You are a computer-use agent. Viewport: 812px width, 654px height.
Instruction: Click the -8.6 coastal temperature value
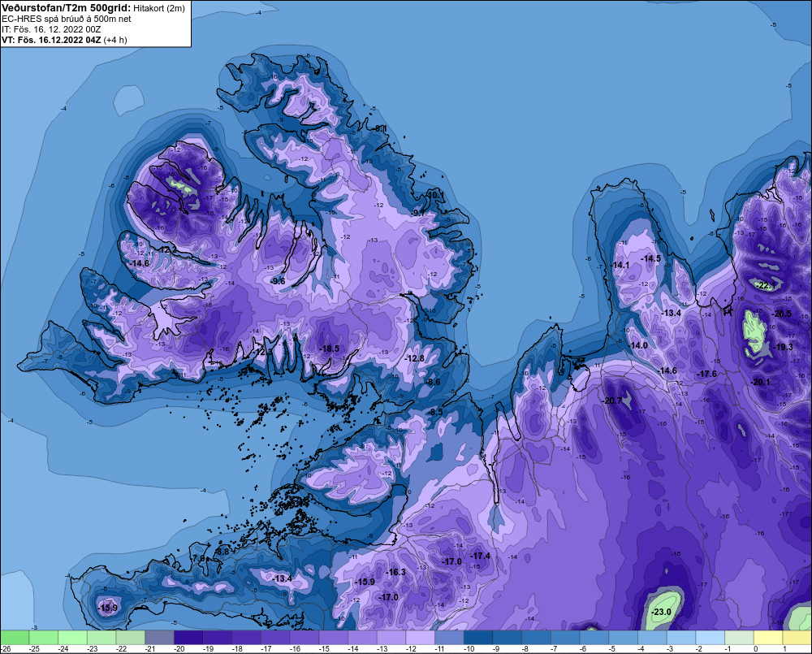[433, 382]
